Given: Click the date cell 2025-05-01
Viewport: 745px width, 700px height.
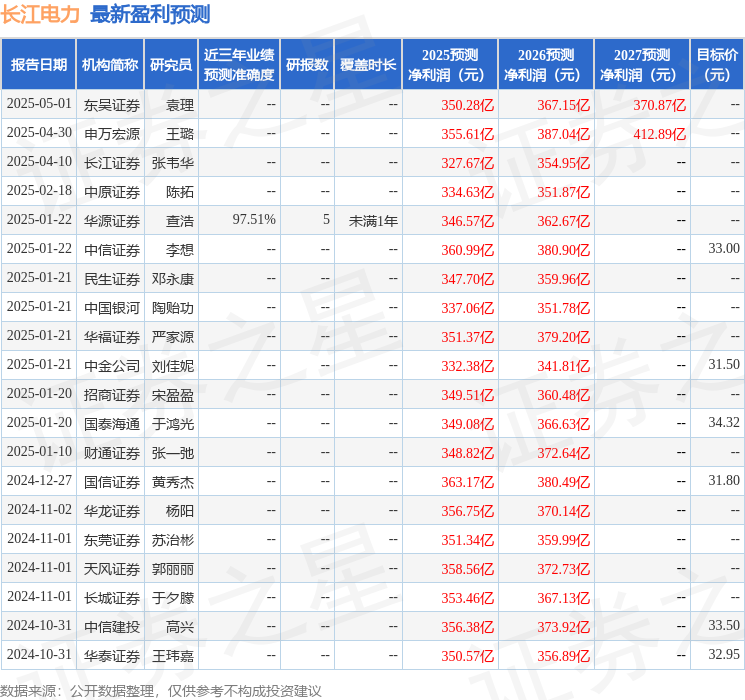Looking at the screenshot, I should tap(39, 104).
